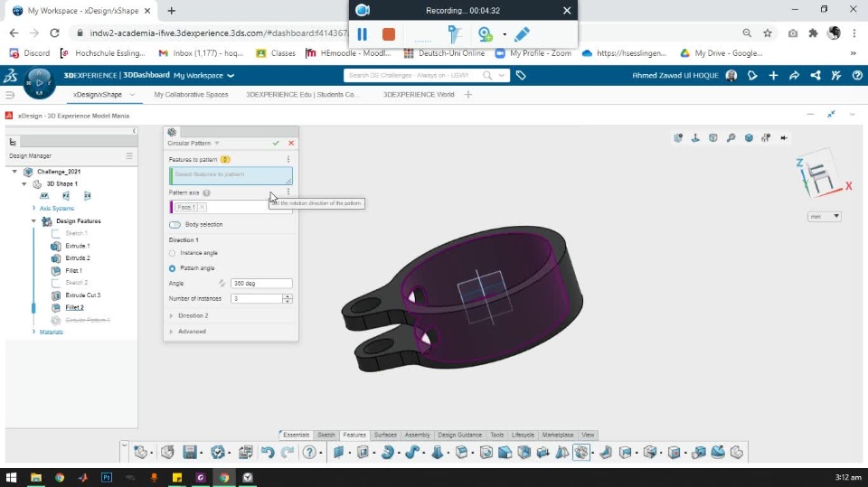Image resolution: width=868 pixels, height=487 pixels.
Task: Stop the screen recording with the orange button
Action: [389, 34]
